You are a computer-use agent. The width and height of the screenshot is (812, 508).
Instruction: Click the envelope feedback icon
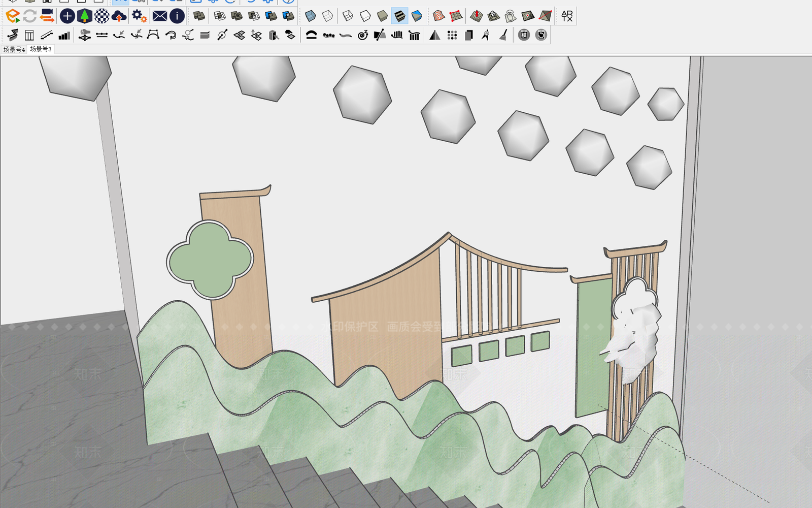[x=160, y=16]
